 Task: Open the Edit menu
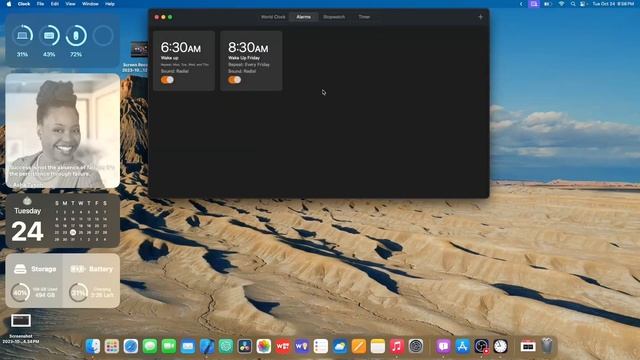click(x=55, y=4)
